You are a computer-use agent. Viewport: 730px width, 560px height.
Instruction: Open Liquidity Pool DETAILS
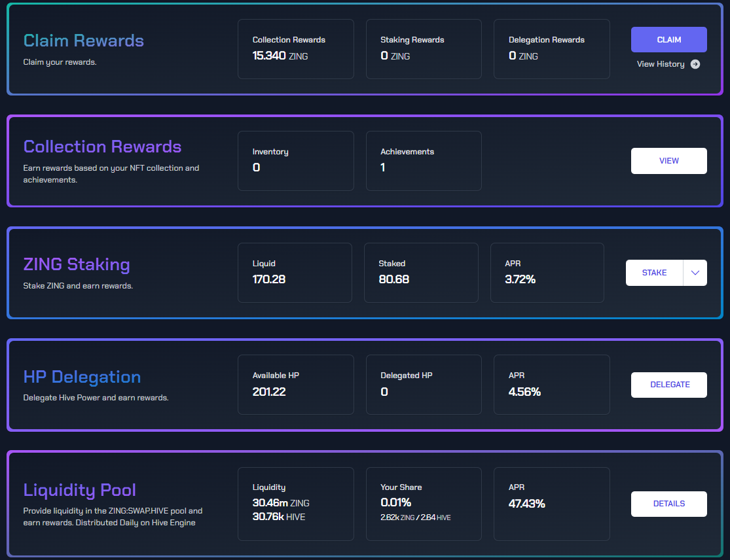pyautogui.click(x=669, y=504)
